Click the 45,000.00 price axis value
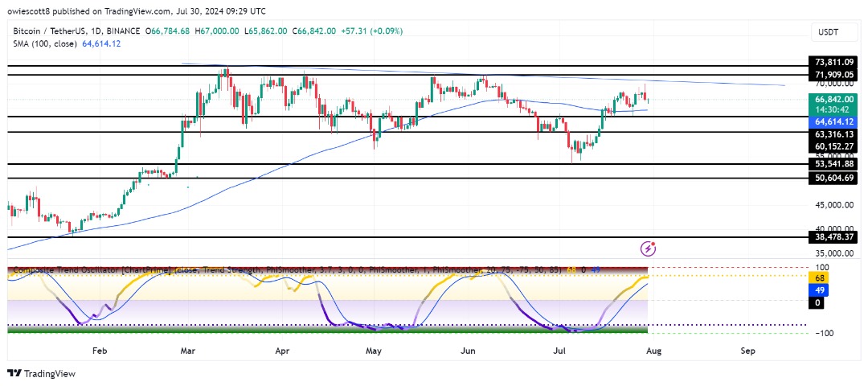 pos(833,204)
